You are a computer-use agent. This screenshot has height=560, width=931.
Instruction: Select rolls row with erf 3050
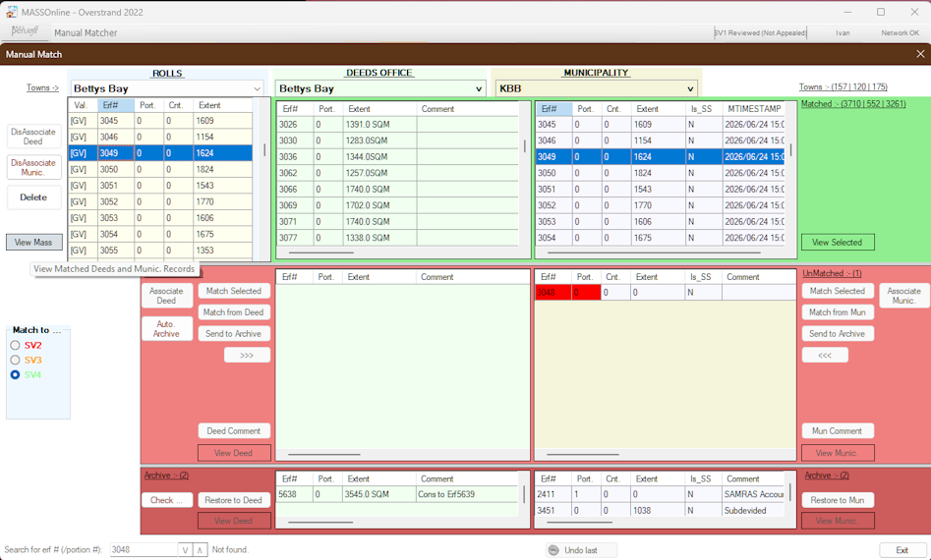[160, 169]
